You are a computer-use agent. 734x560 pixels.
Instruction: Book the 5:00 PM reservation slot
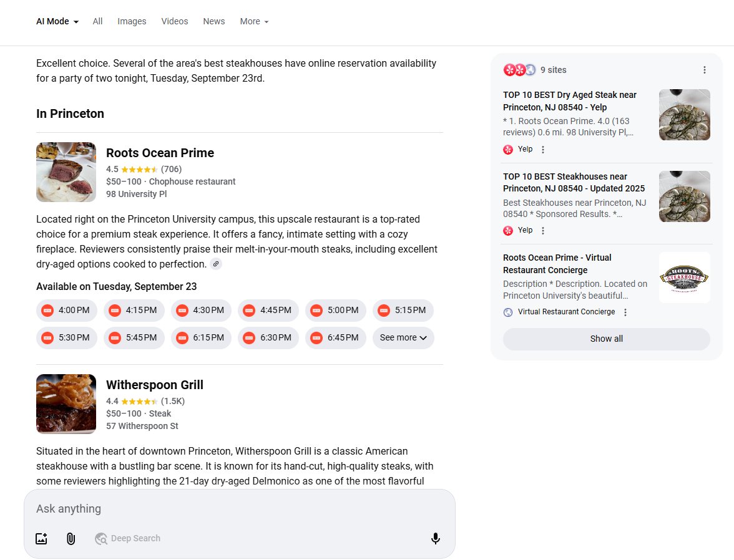(335, 310)
